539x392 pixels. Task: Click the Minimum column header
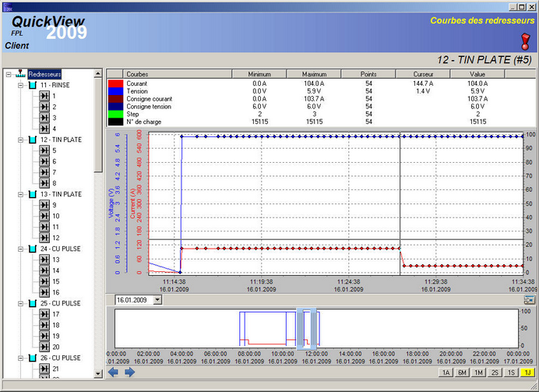click(259, 74)
